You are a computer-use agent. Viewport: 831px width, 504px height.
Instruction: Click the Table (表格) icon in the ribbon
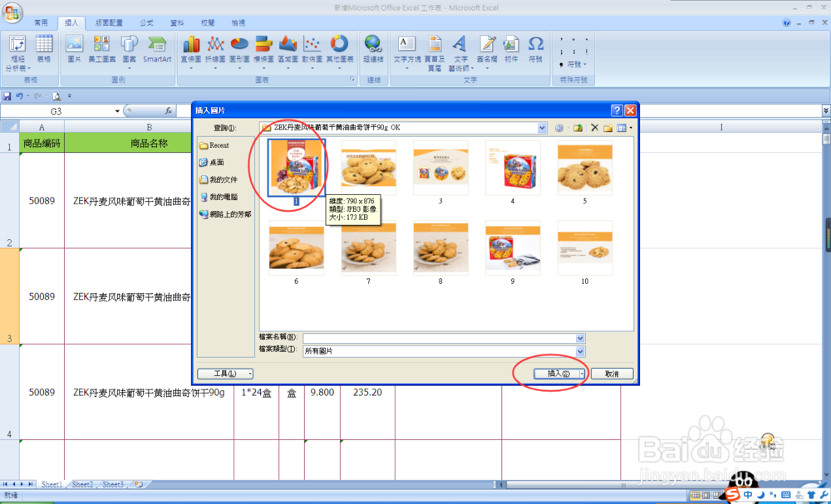coord(44,45)
